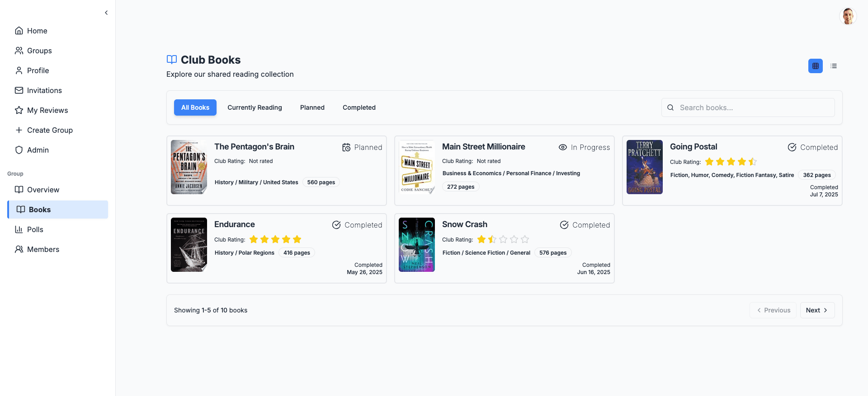Open The Pentagon's Brain title link
Viewport: 868px width, 396px height.
(x=254, y=147)
